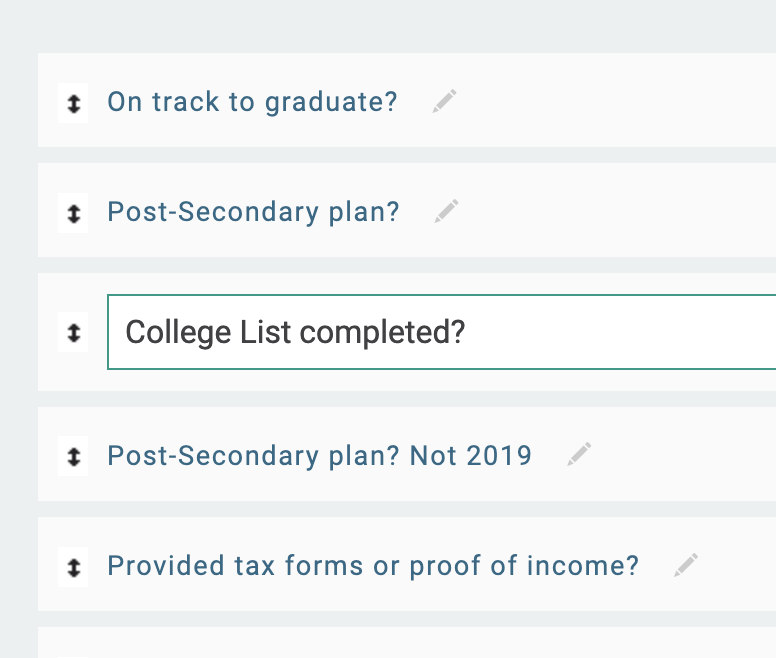Viewport: 776px width, 658px height.
Task: Click blank area of the Provided tax forms row
Action: pos(740,566)
